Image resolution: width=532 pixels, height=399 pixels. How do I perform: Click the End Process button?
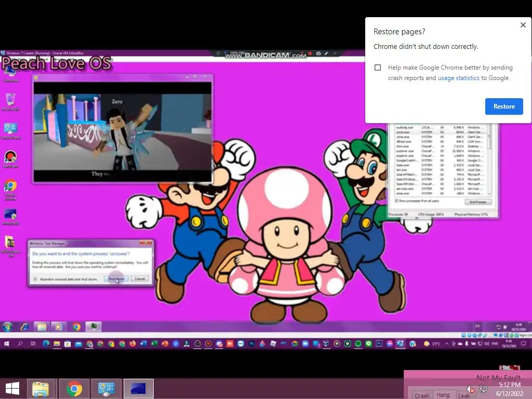coord(478,202)
